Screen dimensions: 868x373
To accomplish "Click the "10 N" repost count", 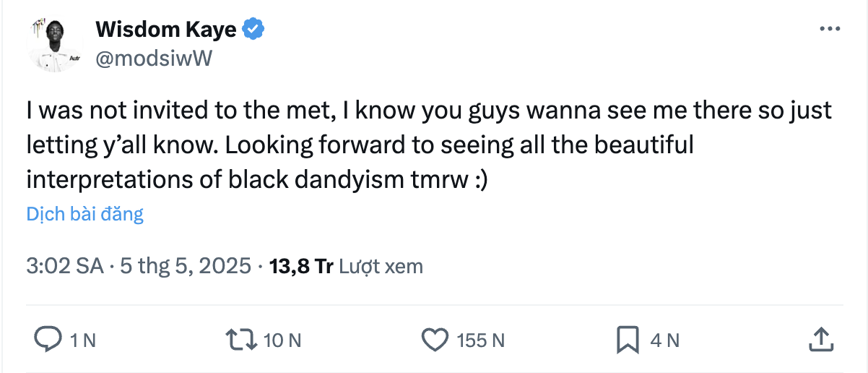I will [x=282, y=340].
